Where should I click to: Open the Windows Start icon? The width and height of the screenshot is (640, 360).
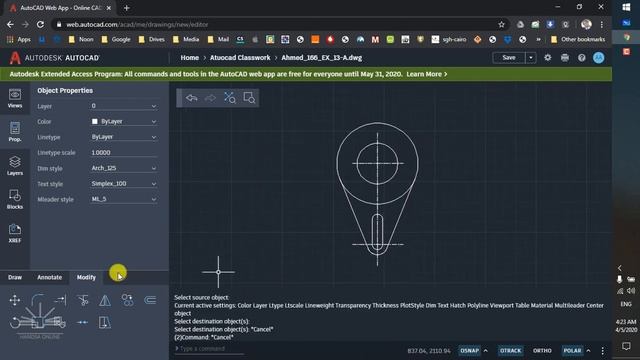click(626, 7)
